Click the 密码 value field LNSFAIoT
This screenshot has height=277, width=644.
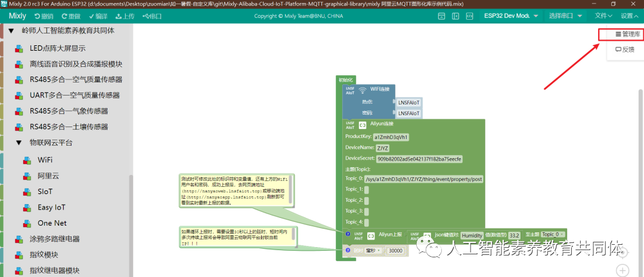(408, 113)
